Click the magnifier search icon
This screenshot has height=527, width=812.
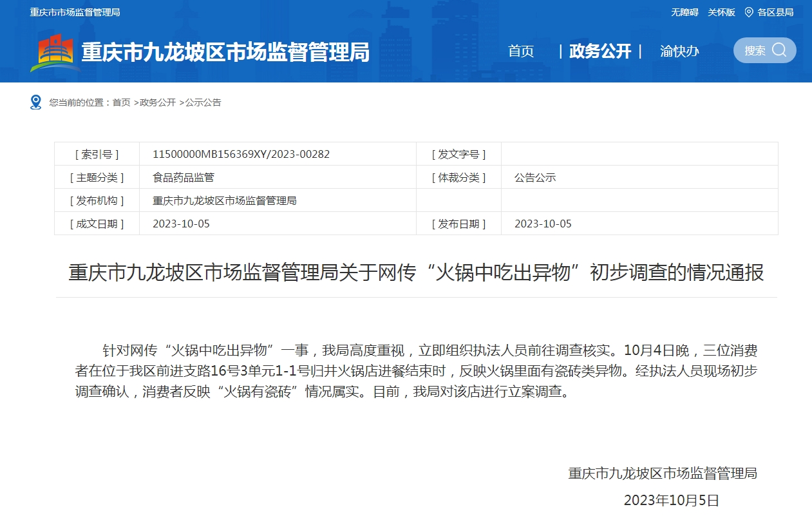pos(779,50)
